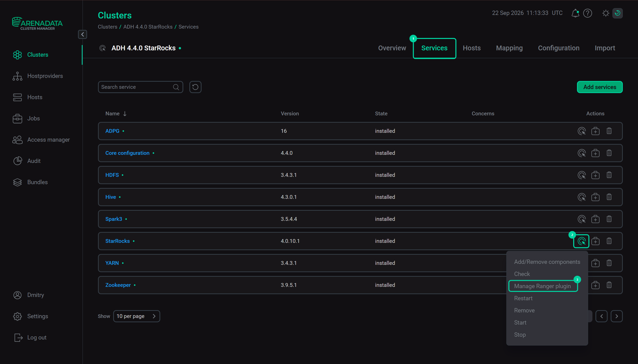638x364 pixels.
Task: Delete the Hive service
Action: (x=609, y=197)
